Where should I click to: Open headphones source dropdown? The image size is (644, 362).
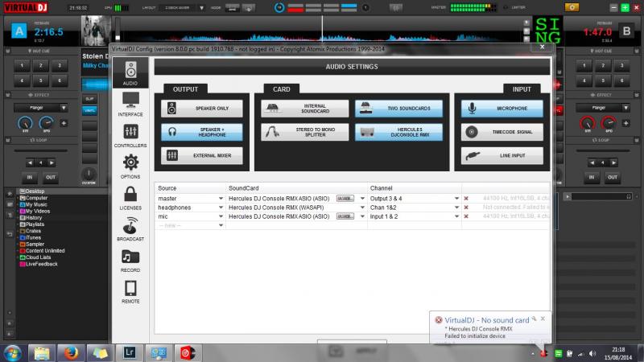click(221, 208)
